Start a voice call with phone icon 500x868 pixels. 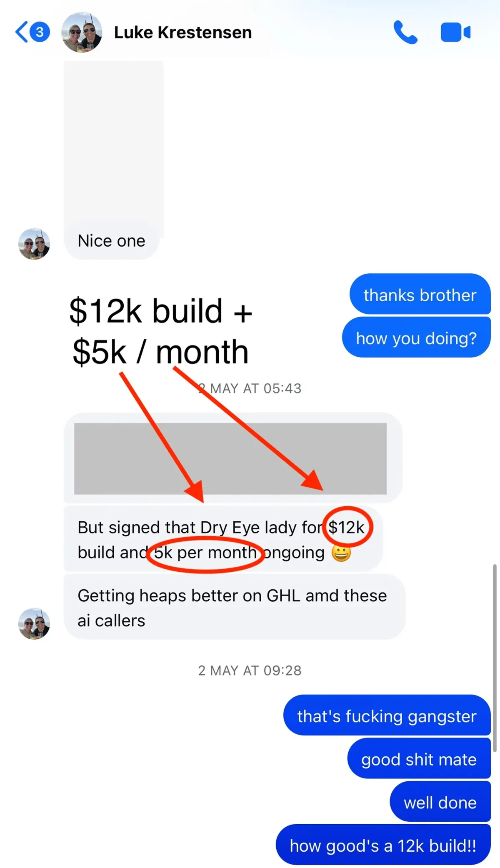coord(405,32)
